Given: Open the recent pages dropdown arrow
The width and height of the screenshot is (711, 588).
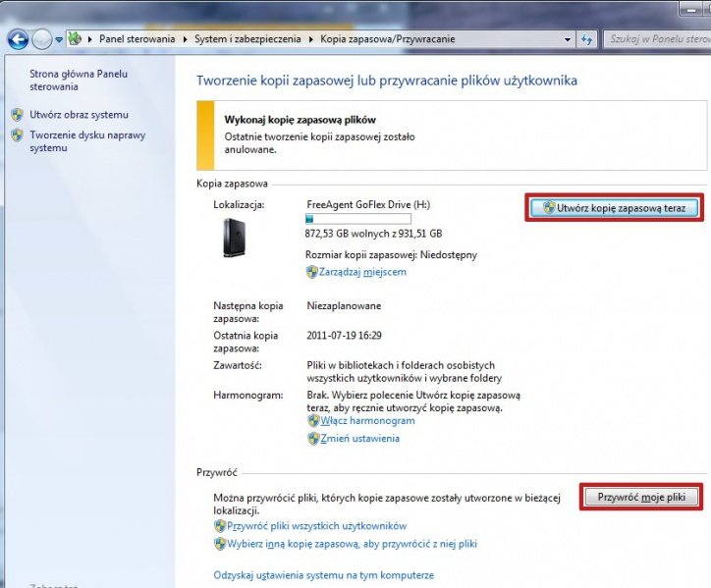Looking at the screenshot, I should click(x=59, y=39).
